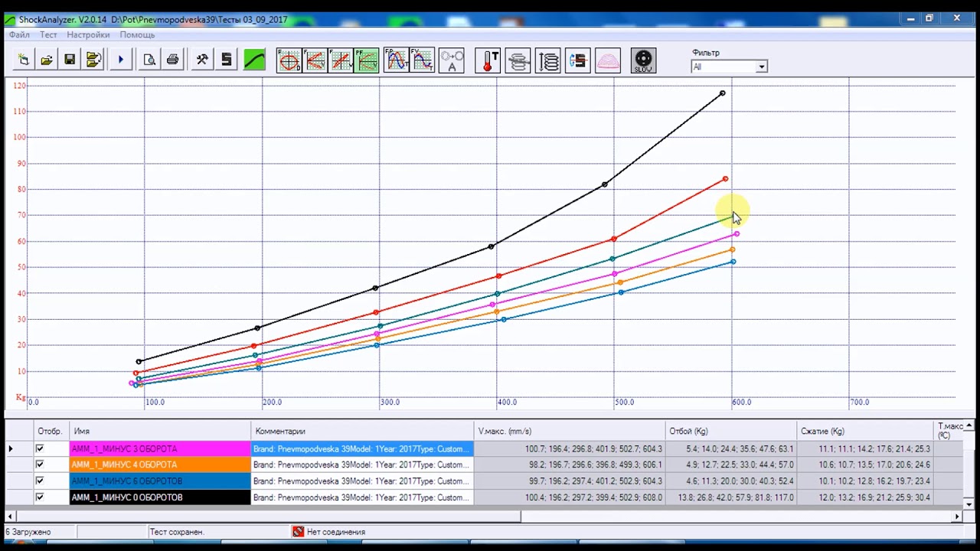Uncheck display box for МИНУС 3 ОБОРОТА row
The width and height of the screenshot is (980, 551).
[x=40, y=449]
